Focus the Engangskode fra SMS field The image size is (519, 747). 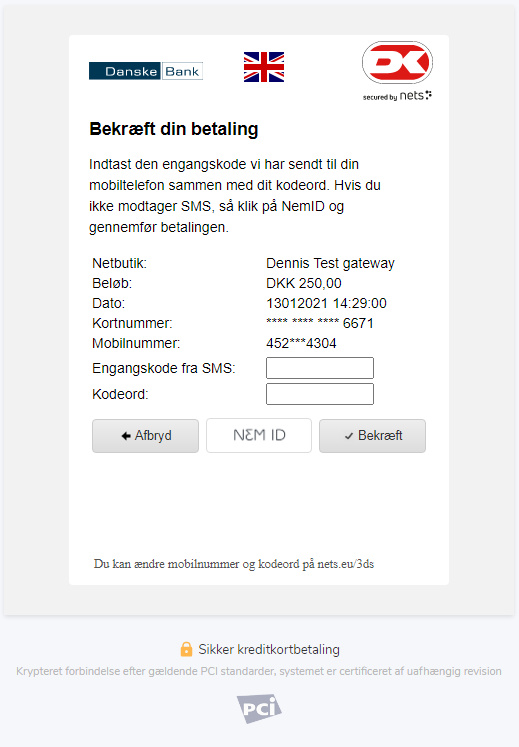(x=320, y=368)
